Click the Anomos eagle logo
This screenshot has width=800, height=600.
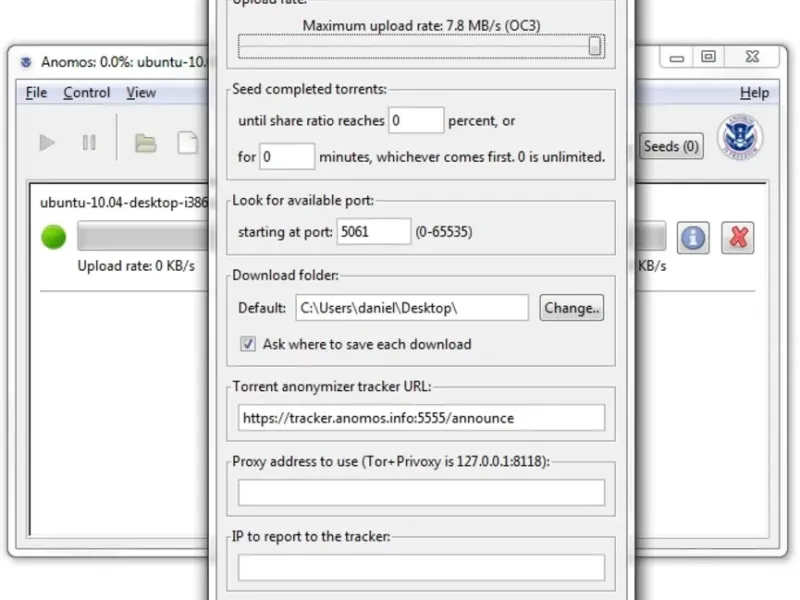(740, 137)
